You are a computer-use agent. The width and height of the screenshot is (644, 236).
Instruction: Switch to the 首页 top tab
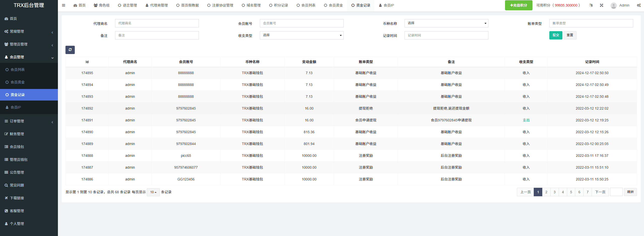pos(80,5)
